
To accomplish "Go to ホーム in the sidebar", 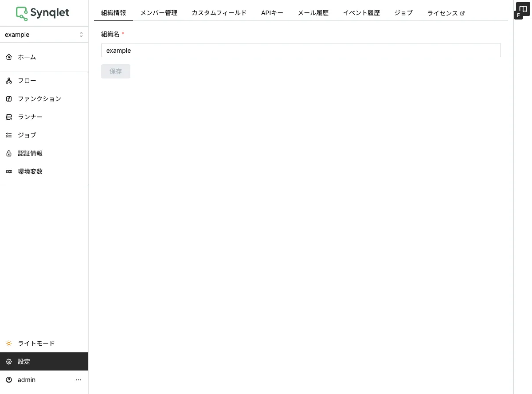I will [44, 57].
